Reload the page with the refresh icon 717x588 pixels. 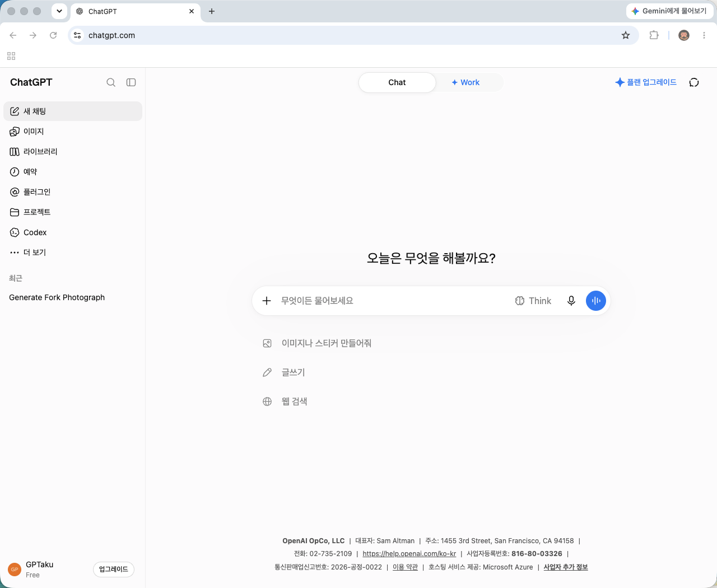(53, 35)
